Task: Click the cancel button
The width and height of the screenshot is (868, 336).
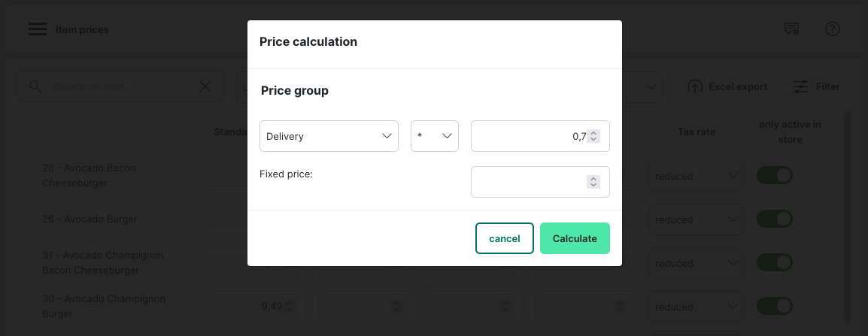Action: pos(504,238)
